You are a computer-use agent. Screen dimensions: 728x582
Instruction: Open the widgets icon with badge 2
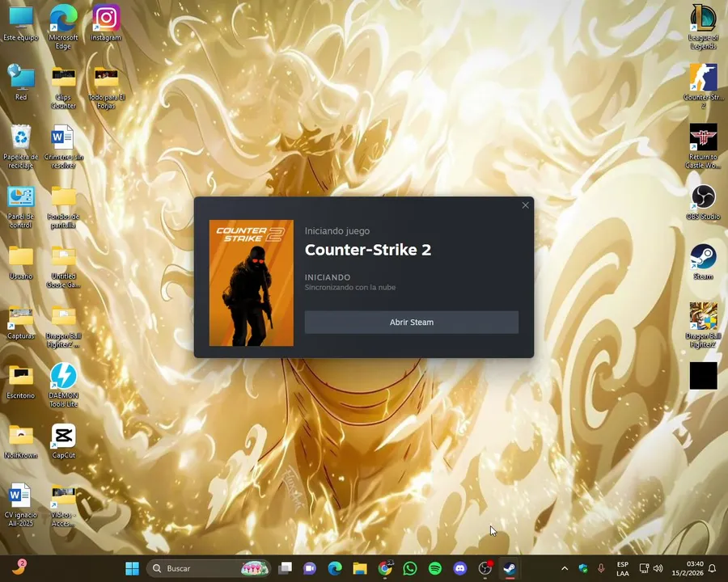coord(19,567)
